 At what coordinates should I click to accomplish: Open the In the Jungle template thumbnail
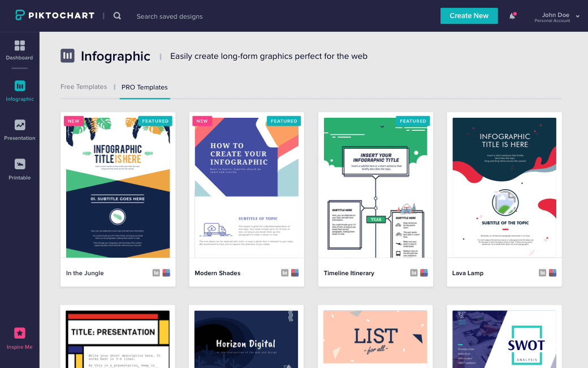pyautogui.click(x=118, y=187)
